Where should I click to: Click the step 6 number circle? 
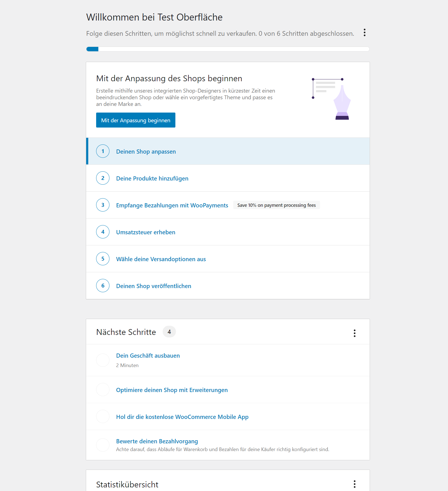103,286
